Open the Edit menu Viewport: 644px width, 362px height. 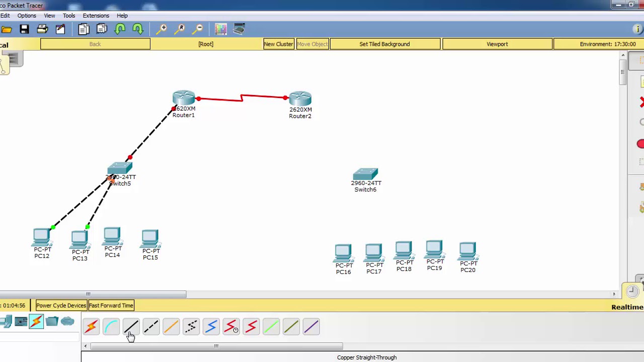pyautogui.click(x=5, y=16)
